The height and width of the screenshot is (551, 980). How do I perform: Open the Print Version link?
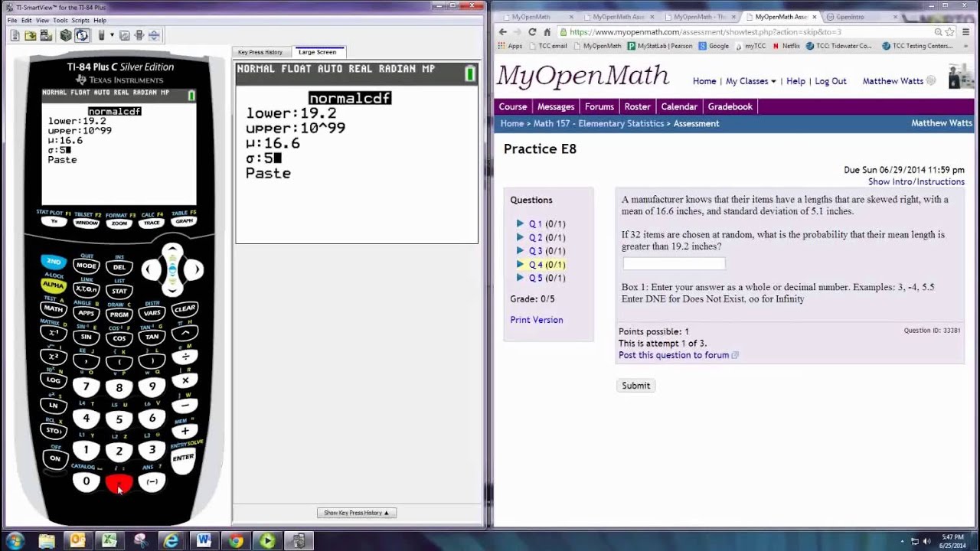(537, 320)
